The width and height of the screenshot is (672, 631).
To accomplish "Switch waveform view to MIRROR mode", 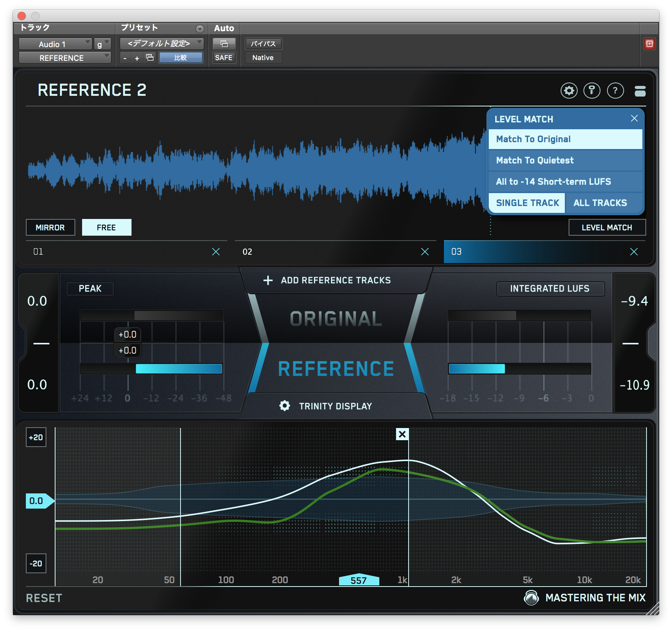I will pyautogui.click(x=50, y=227).
